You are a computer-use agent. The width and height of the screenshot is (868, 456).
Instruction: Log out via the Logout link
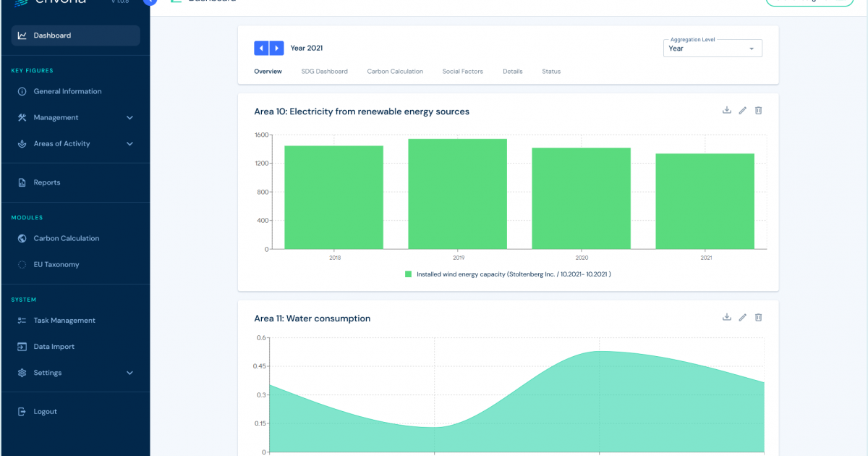(45, 412)
